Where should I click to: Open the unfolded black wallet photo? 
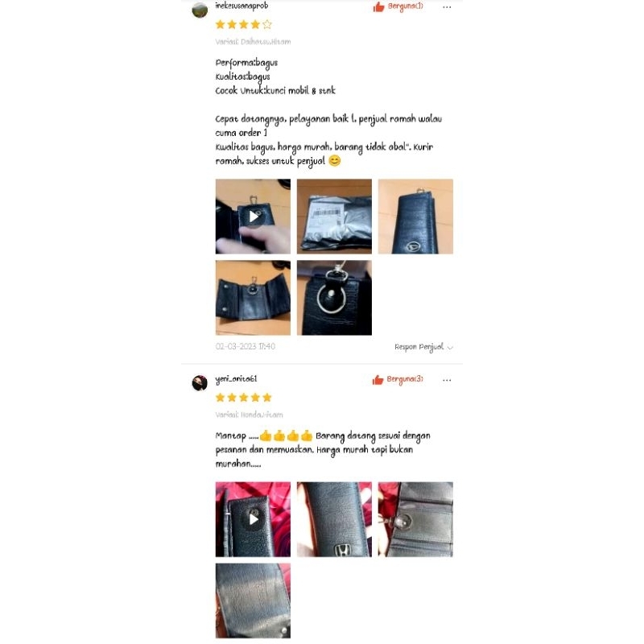(253, 298)
